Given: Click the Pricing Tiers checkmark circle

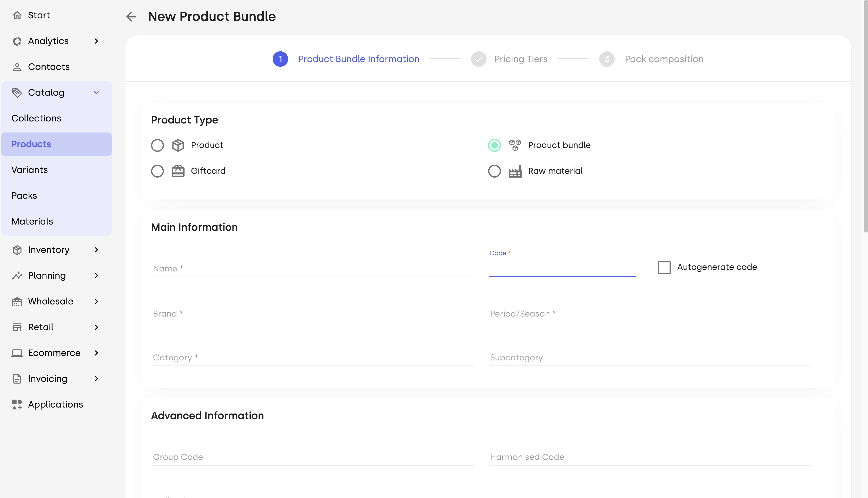Looking at the screenshot, I should point(479,59).
